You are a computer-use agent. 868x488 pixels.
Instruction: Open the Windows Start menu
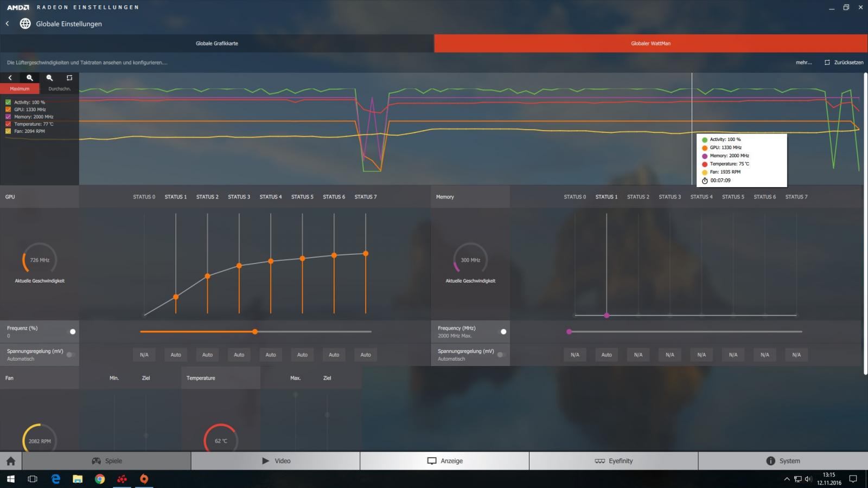[10, 479]
